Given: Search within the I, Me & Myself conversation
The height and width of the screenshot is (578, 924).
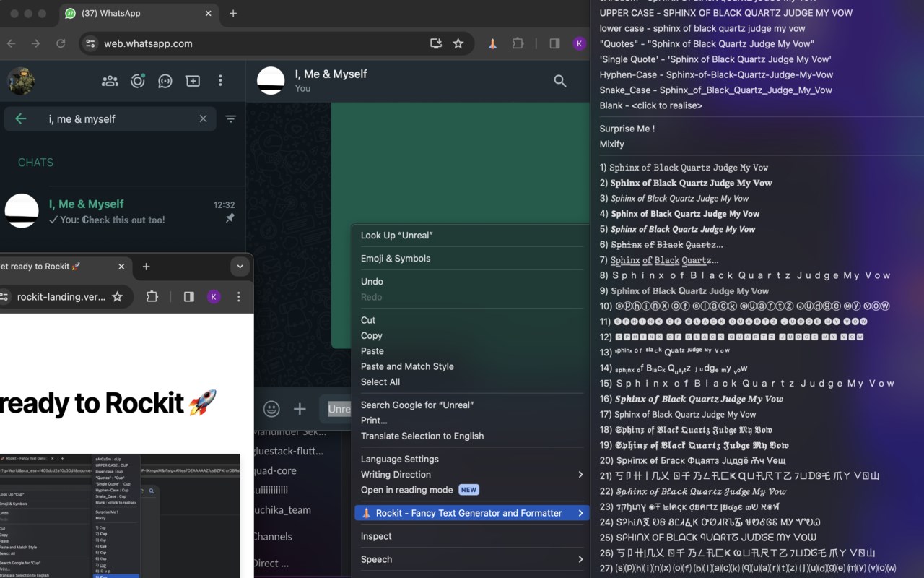Looking at the screenshot, I should (560, 81).
